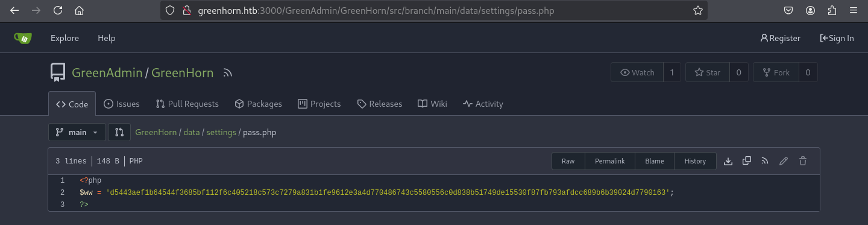Image resolution: width=868 pixels, height=225 pixels.
Task: Select line number 1
Action: coord(62,180)
